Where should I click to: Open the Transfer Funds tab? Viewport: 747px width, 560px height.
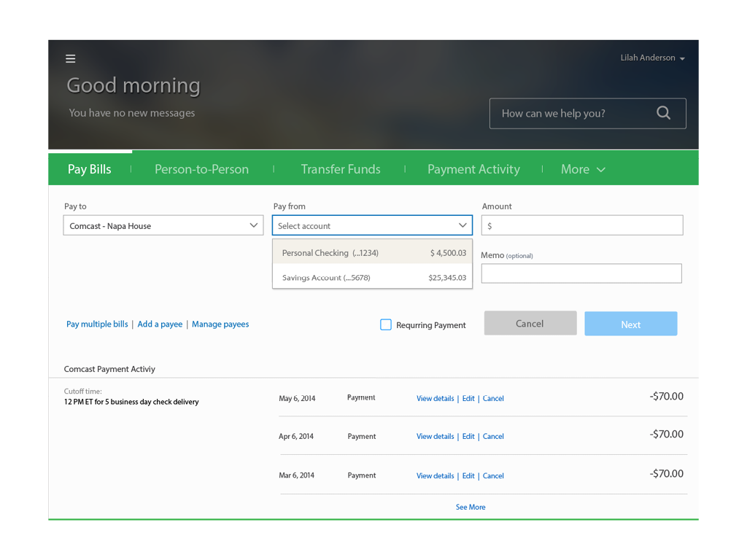point(341,169)
